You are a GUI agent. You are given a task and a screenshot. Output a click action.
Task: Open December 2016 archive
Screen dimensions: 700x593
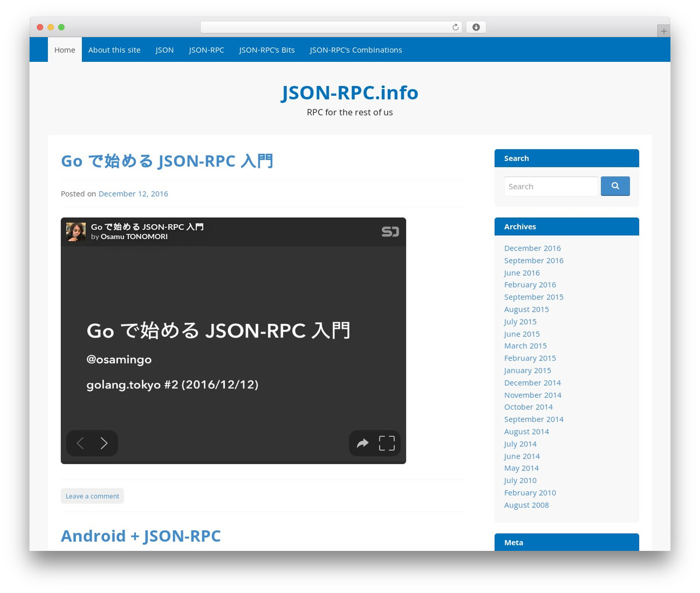pos(532,248)
